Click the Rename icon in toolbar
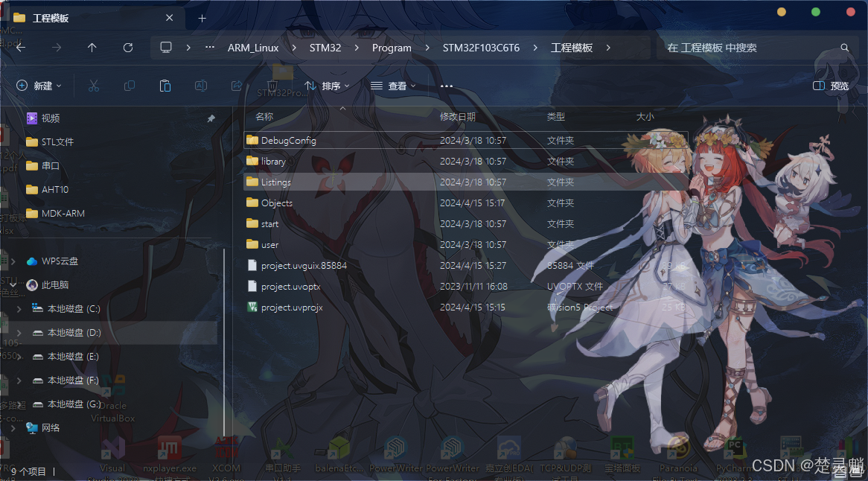Viewport: 868px width, 481px height. pos(201,86)
